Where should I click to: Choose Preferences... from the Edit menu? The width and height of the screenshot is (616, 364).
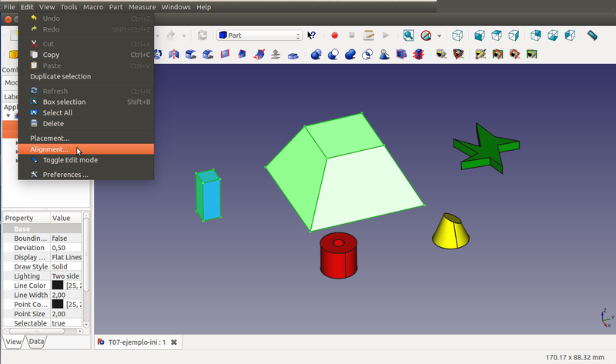(65, 175)
